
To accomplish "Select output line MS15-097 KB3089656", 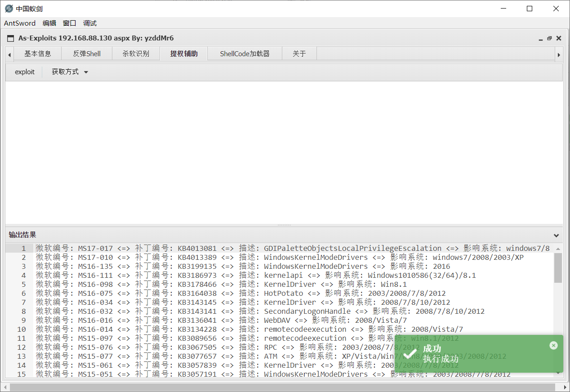I will click(247, 338).
